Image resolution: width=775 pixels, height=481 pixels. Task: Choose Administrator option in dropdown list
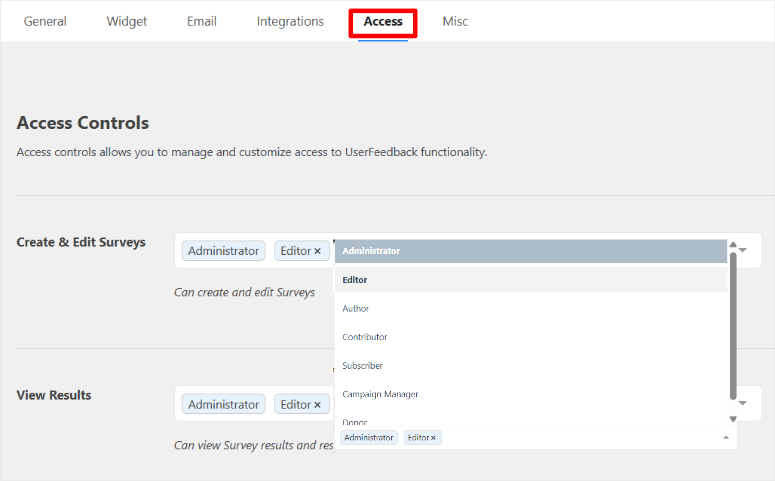(x=530, y=251)
